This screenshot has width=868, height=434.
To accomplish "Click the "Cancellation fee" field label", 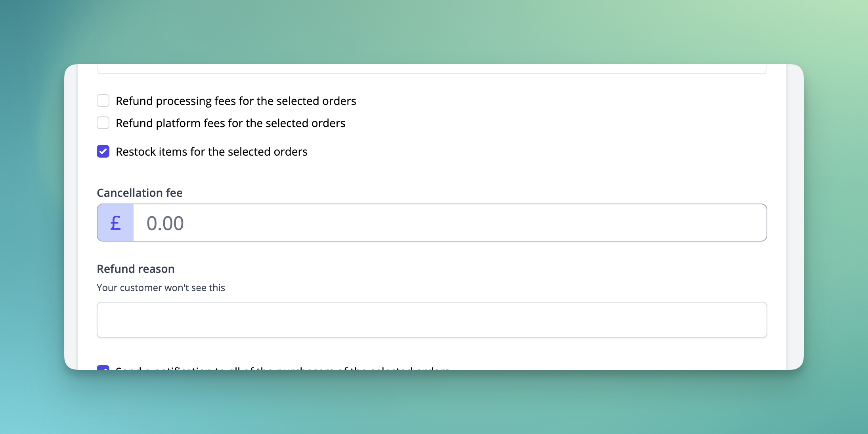I will 140,193.
